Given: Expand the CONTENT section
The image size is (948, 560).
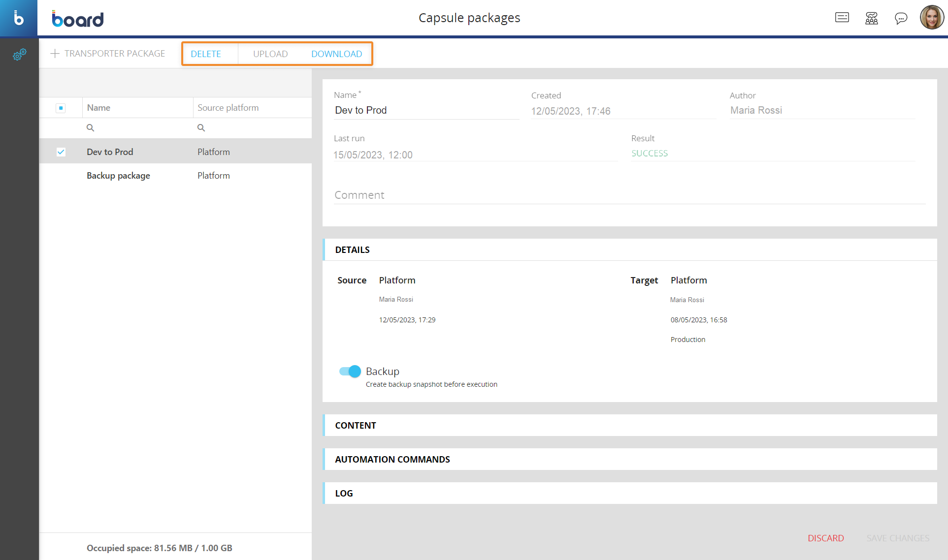Looking at the screenshot, I should coord(356,426).
